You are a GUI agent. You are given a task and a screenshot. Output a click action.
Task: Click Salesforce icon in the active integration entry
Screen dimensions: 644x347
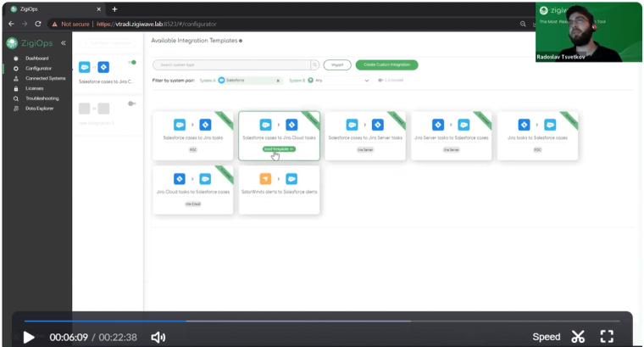point(85,67)
